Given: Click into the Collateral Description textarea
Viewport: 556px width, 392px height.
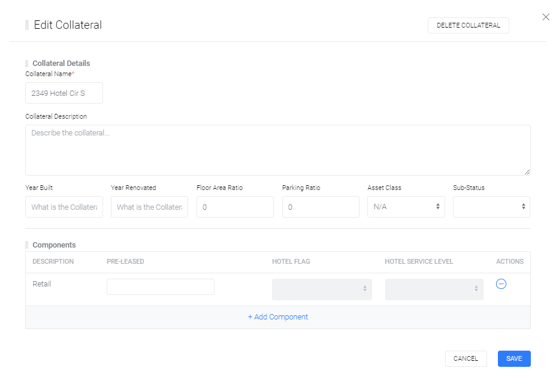Looking at the screenshot, I should (278, 150).
